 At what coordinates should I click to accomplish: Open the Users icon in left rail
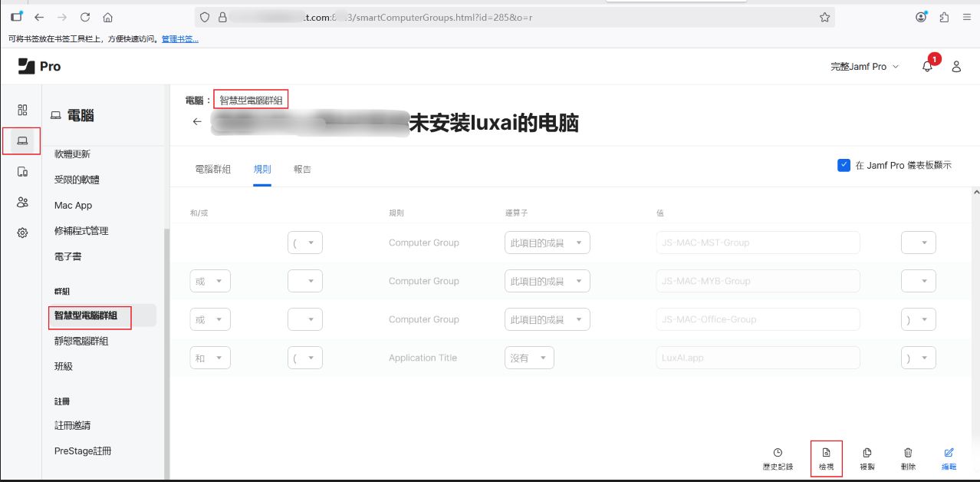point(22,202)
